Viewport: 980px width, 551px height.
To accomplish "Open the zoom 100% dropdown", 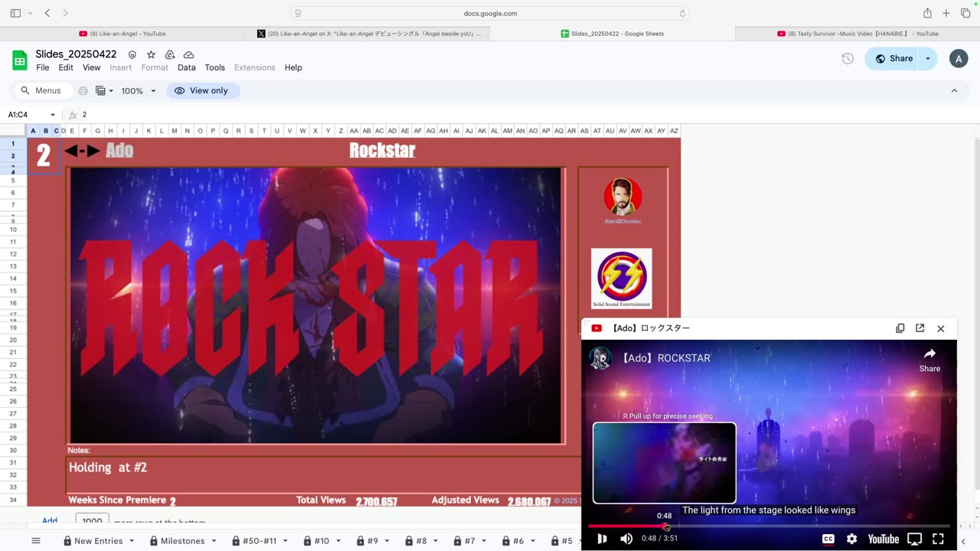I will pyautogui.click(x=139, y=90).
